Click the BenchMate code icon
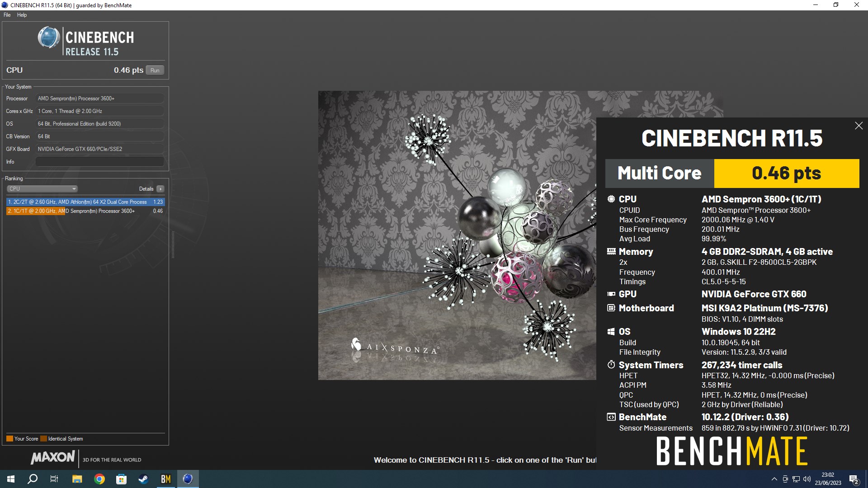This screenshot has width=868, height=488. [611, 417]
